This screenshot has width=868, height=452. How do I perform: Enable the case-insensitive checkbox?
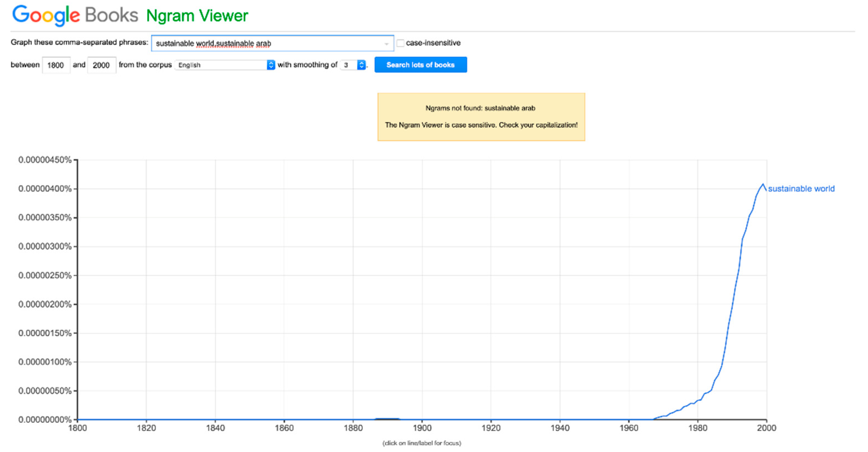pos(400,43)
